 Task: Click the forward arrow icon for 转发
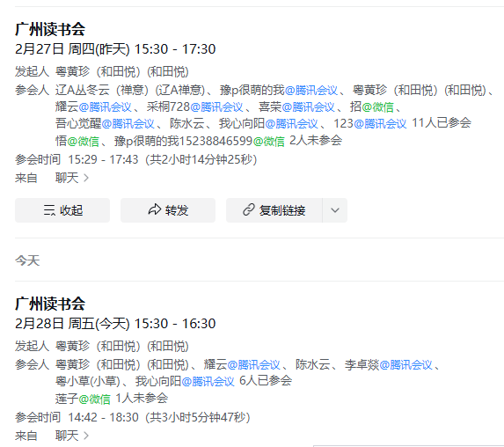tap(155, 209)
